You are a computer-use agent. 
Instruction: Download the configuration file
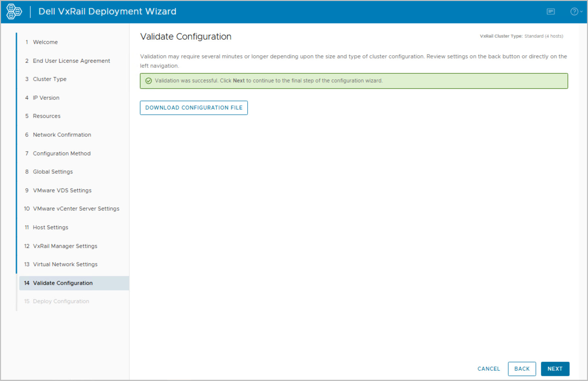point(194,108)
